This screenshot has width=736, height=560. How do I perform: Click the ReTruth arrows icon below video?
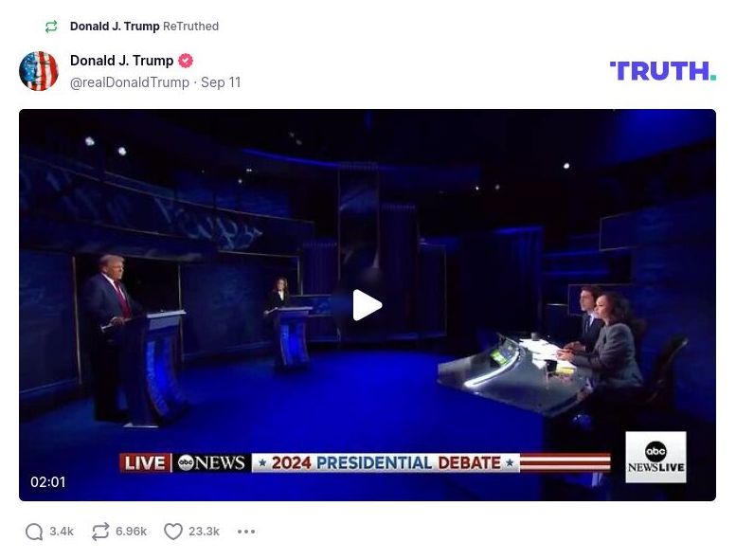pos(100,532)
